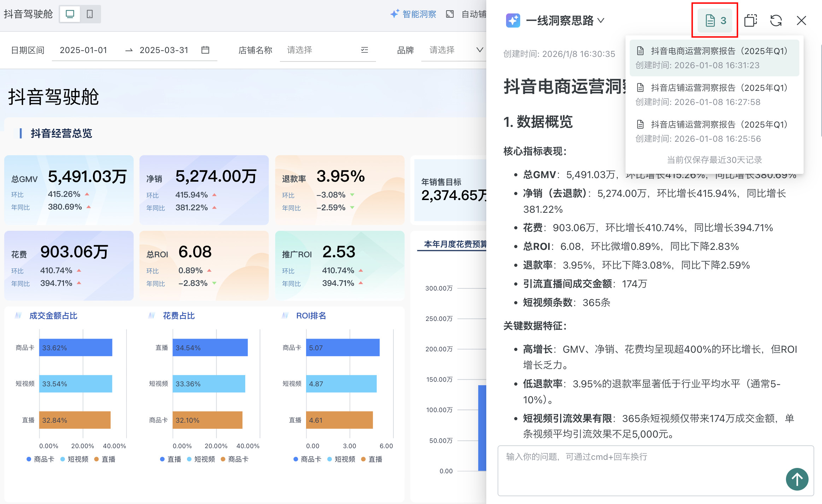
Task: Open the date range calendar icon
Action: 205,50
